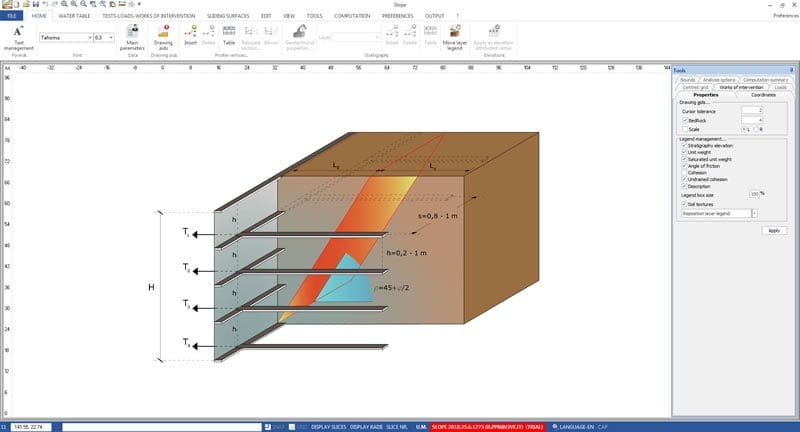Click the save icon in quick access toolbar

pyautogui.click(x=35, y=5)
